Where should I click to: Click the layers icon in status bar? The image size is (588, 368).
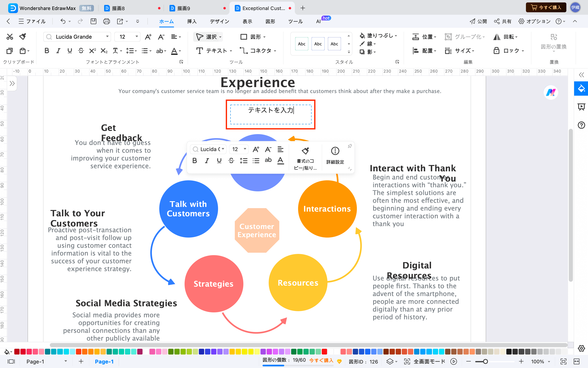point(390,361)
